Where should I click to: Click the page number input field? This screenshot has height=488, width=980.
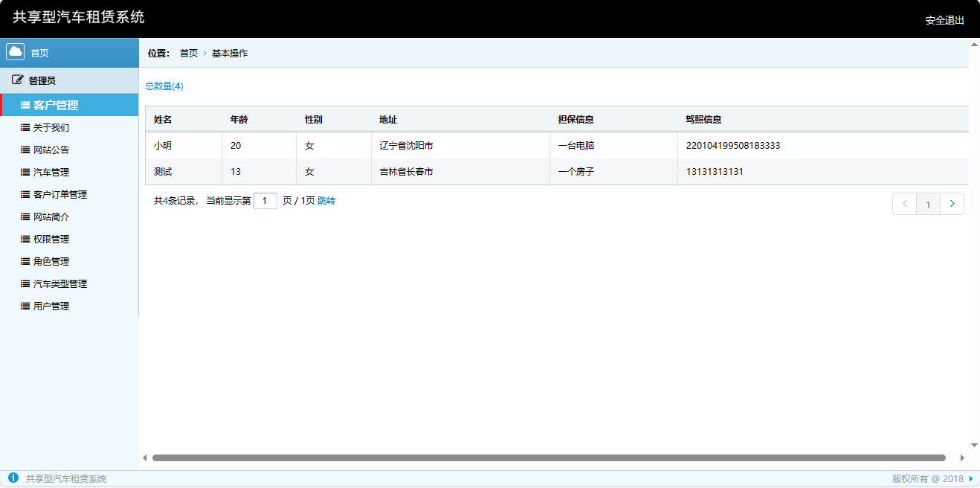click(x=265, y=201)
